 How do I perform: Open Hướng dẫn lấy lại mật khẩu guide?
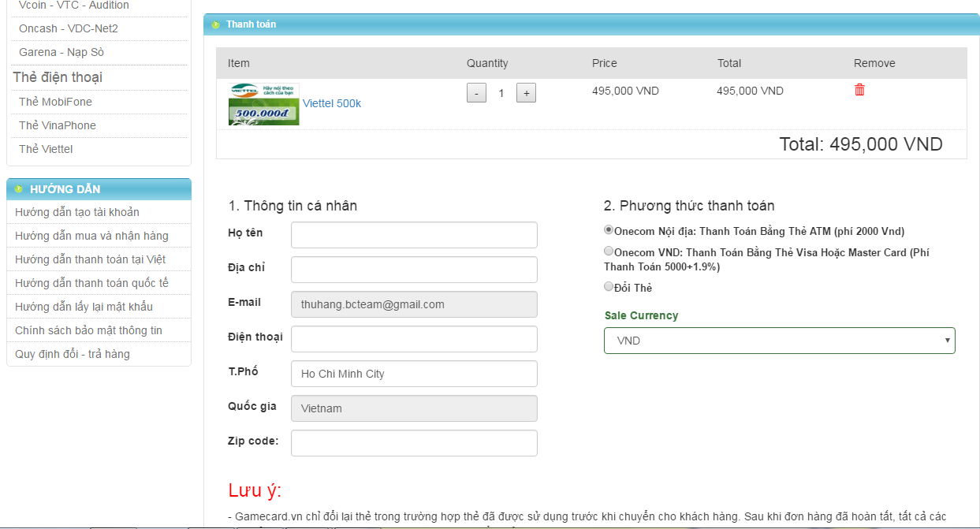[x=84, y=307]
